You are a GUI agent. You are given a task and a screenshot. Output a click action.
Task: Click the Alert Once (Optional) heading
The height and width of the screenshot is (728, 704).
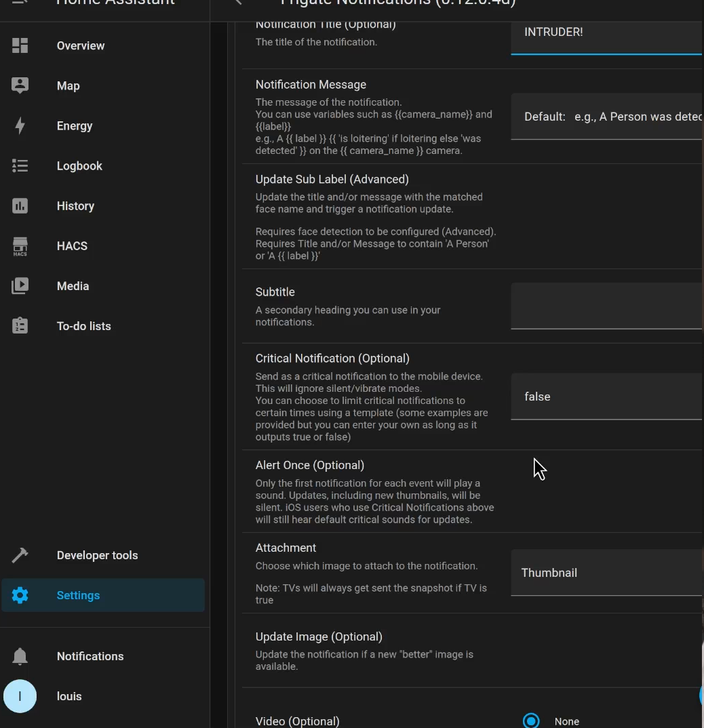pyautogui.click(x=309, y=465)
